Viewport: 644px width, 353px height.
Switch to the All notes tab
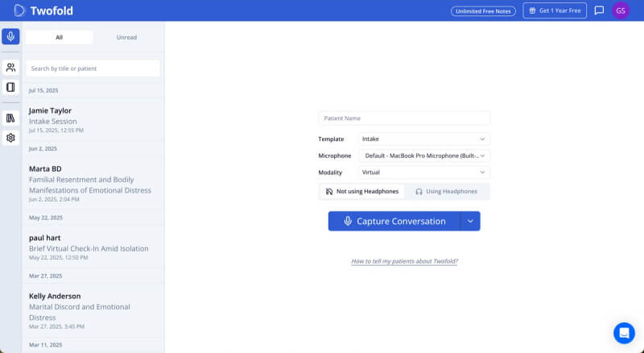59,37
